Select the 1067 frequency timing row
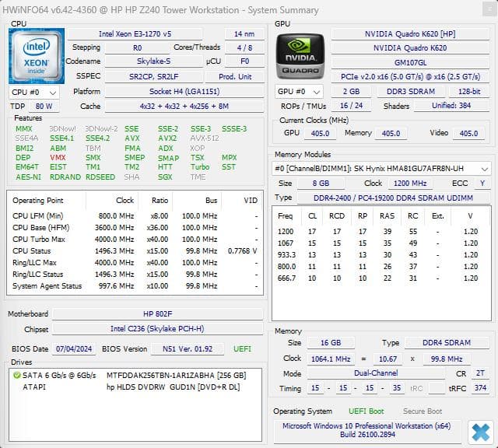Image resolution: width=498 pixels, height=448 pixels. coord(381,243)
